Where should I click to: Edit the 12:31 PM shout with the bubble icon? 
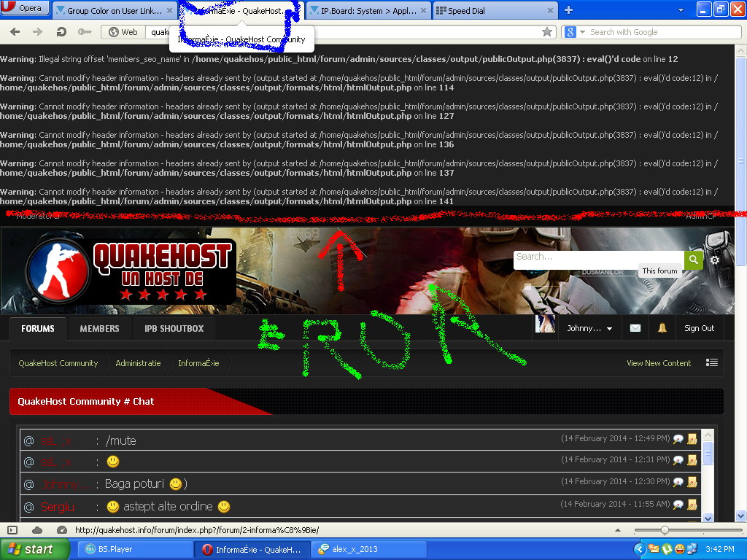pos(678,461)
